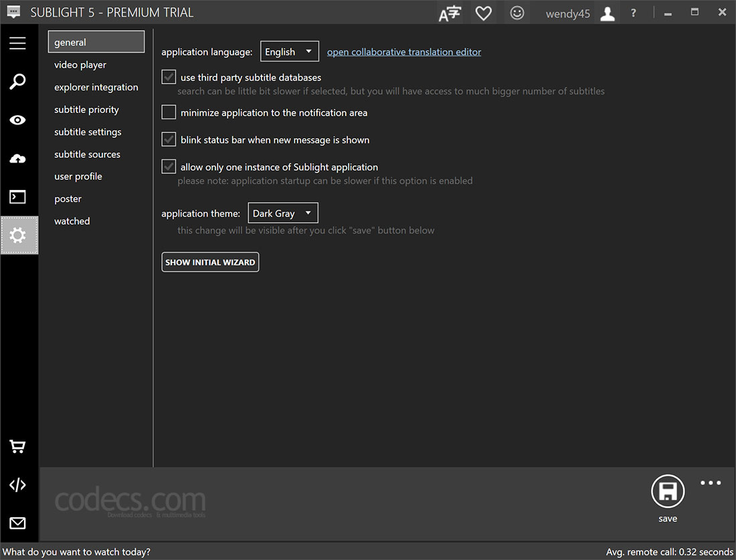The height and width of the screenshot is (560, 736).
Task: Open watched settings section
Action: point(72,221)
